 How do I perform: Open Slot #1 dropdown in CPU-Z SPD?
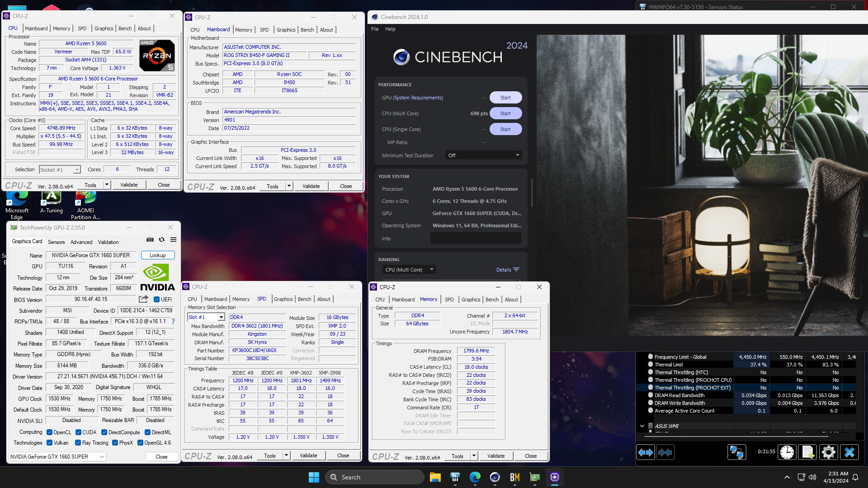point(206,317)
